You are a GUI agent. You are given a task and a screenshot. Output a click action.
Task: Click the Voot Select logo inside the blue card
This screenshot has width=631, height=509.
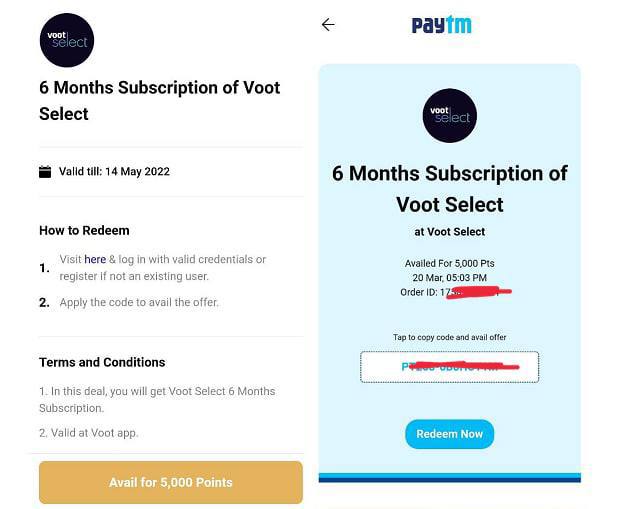pyautogui.click(x=450, y=115)
